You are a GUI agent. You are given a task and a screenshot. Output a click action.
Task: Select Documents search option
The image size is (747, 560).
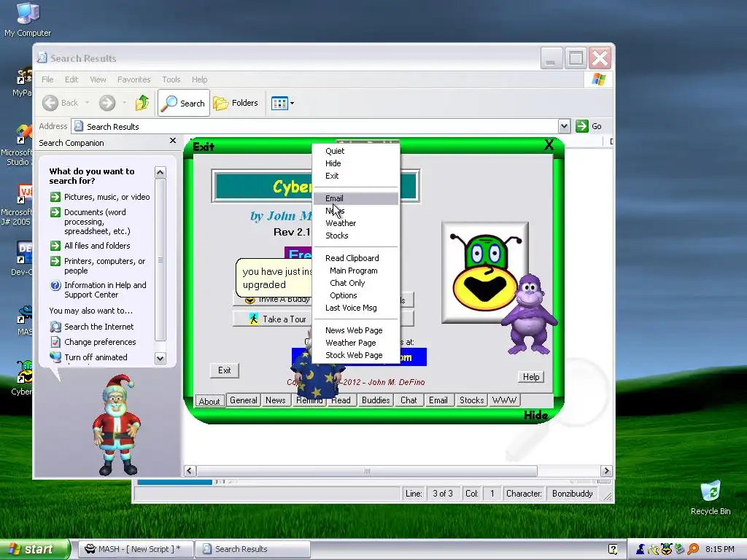[x=97, y=222]
